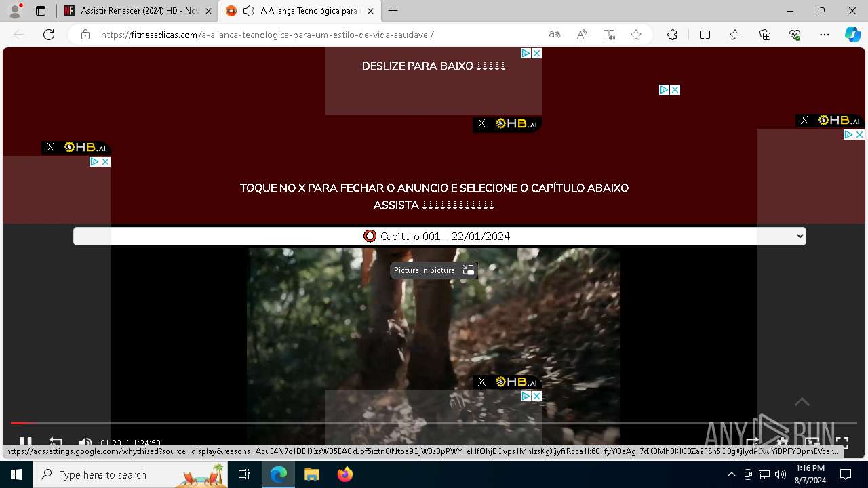Open the Windows Start menu
Viewport: 868px width, 488px height.
coord(16,474)
